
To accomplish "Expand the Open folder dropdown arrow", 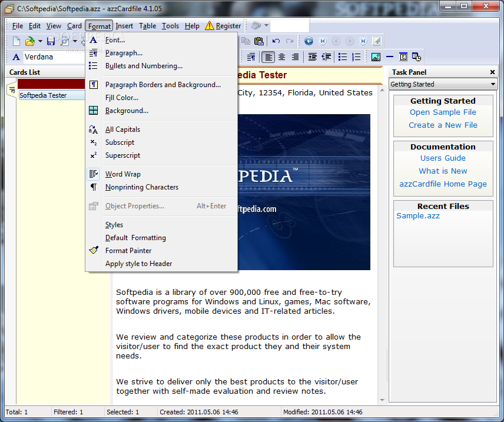I will click(x=40, y=41).
